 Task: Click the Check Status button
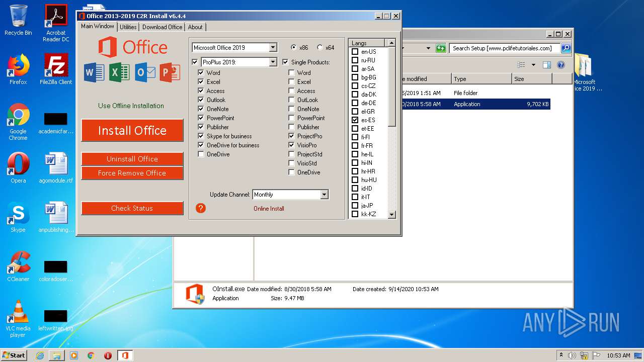132,208
